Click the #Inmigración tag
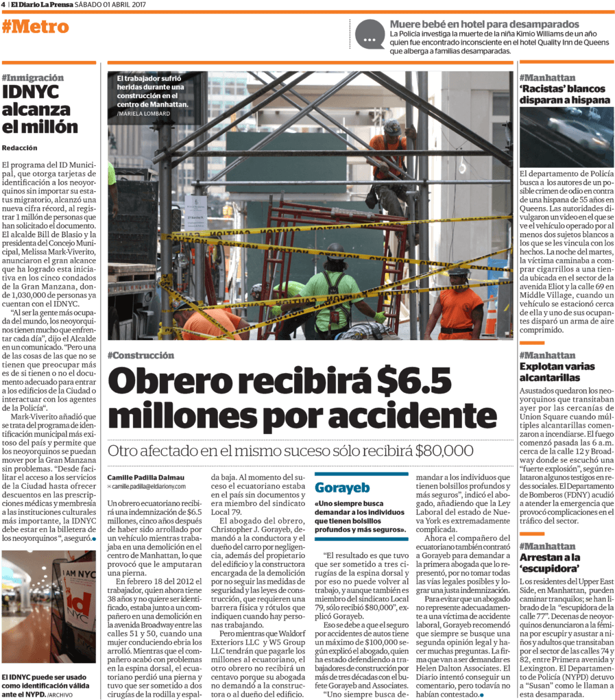This screenshot has width=615, height=700. click(33, 77)
